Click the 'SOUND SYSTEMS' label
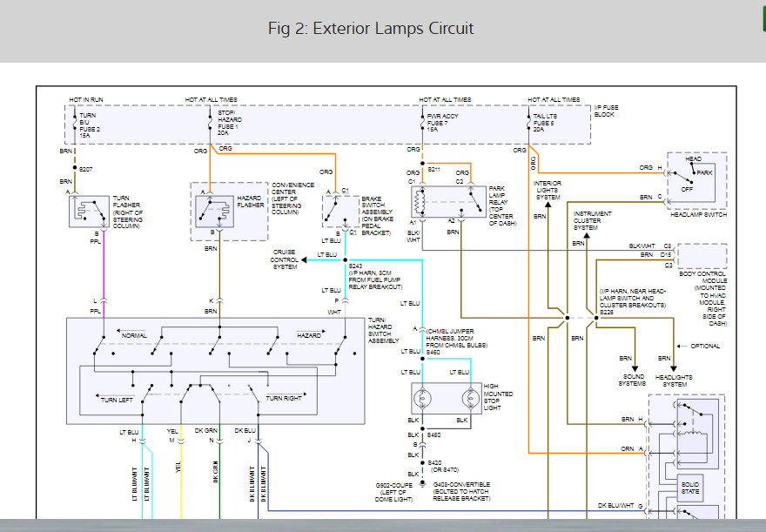 tap(633, 380)
